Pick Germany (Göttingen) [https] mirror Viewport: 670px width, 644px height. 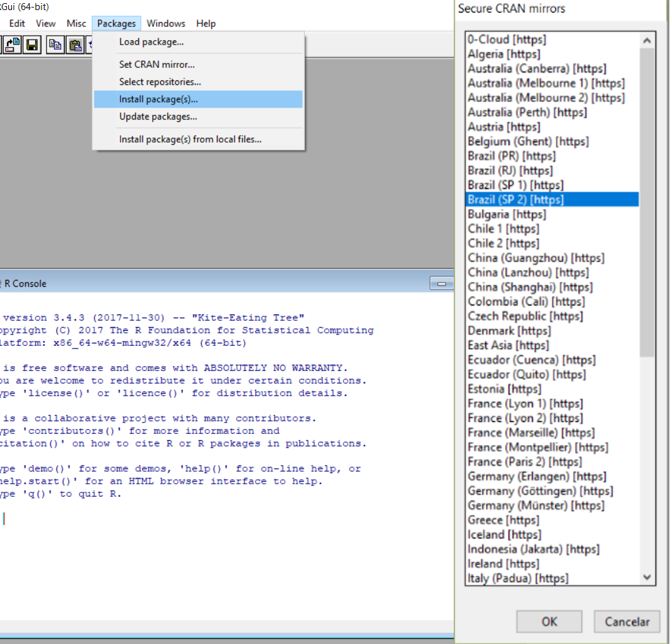540,491
